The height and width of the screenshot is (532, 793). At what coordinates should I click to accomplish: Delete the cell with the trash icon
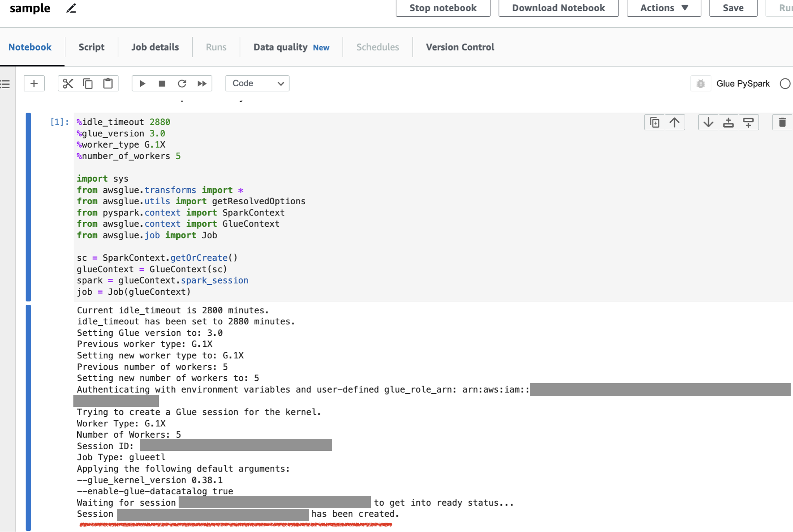[782, 122]
